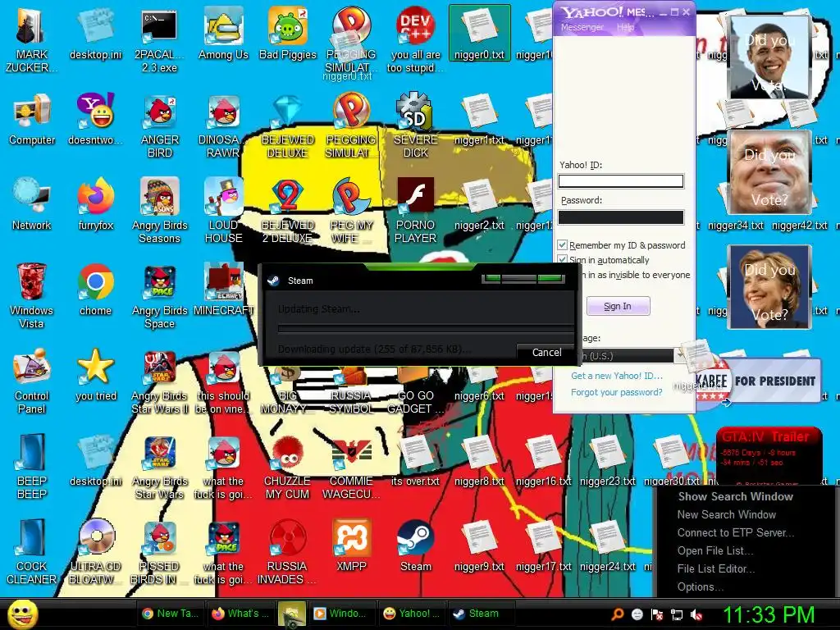This screenshot has height=630, width=840.
Task: Open the furryfox Firefox shortcut
Action: [96, 205]
